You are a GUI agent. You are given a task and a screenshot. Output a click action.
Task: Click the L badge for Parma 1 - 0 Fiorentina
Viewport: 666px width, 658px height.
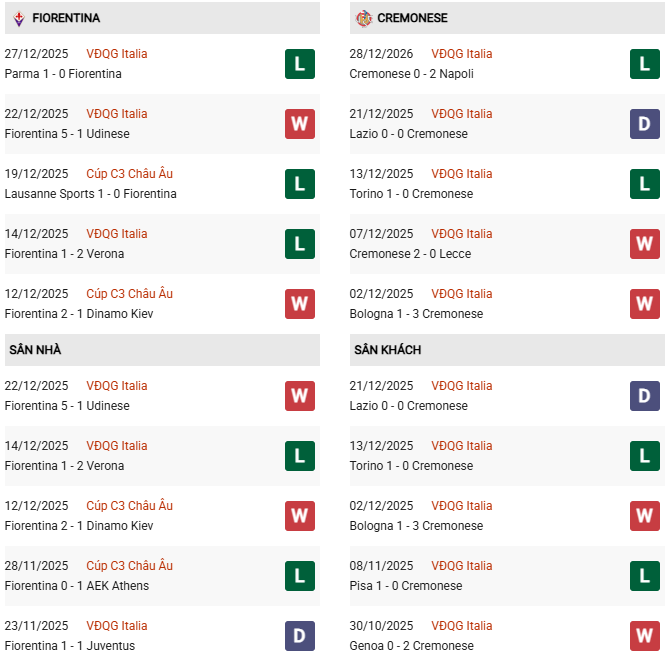(299, 64)
